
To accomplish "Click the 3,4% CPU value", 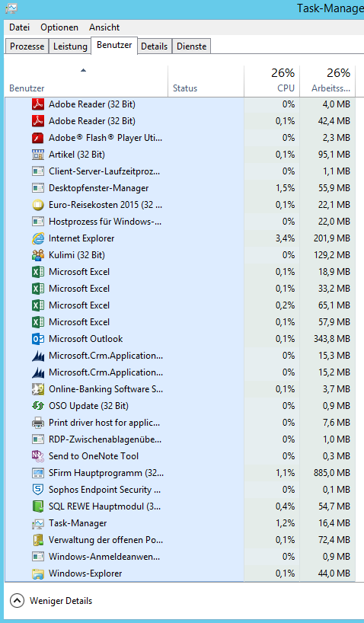I will pyautogui.click(x=285, y=238).
